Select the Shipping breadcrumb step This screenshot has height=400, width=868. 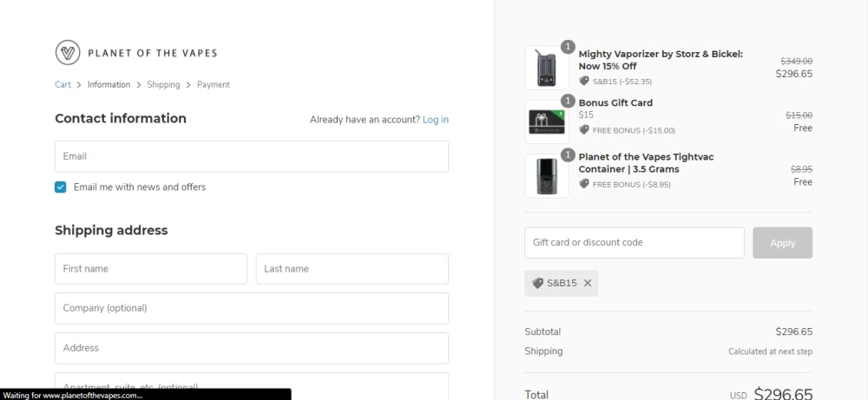tap(163, 85)
